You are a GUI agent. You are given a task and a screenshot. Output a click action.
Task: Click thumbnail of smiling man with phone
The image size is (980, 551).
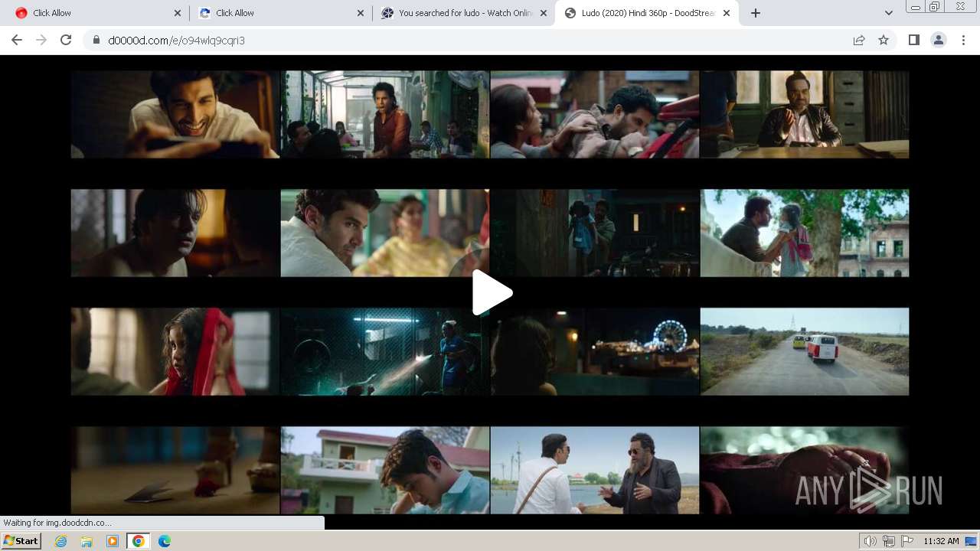pos(175,115)
